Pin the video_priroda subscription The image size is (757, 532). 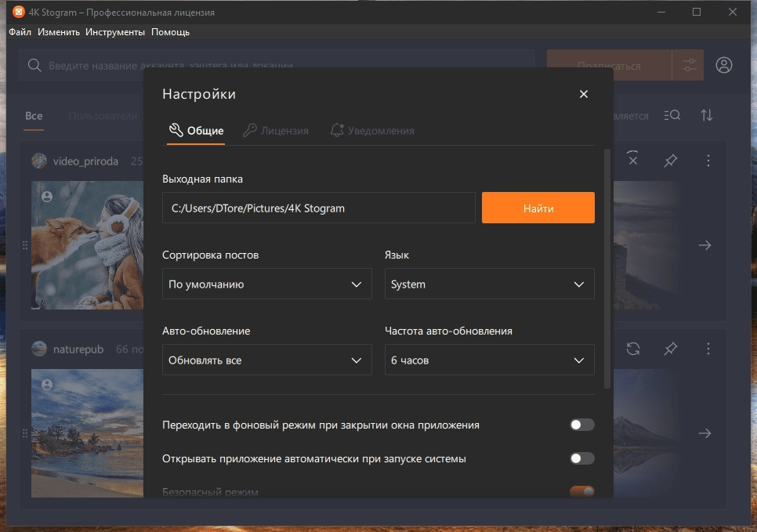[x=671, y=161]
